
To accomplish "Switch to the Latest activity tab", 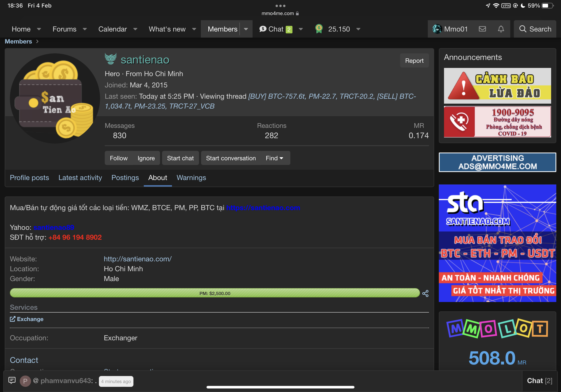I will (x=80, y=178).
